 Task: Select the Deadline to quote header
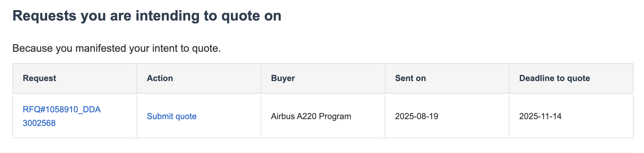pyautogui.click(x=554, y=78)
